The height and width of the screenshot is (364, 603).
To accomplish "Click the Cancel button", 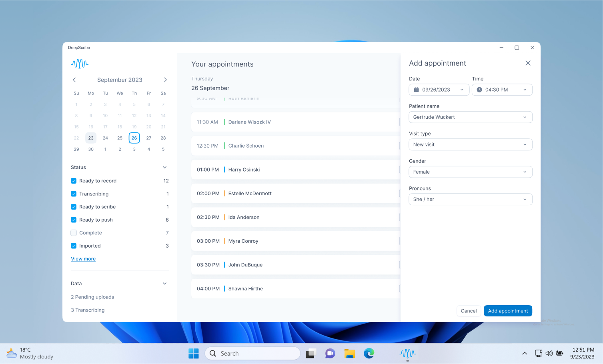I will (469, 311).
